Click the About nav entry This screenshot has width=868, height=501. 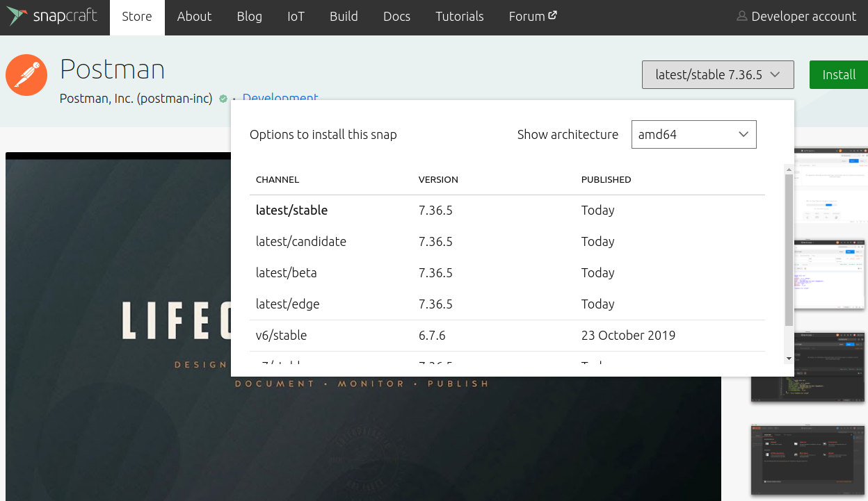point(194,16)
